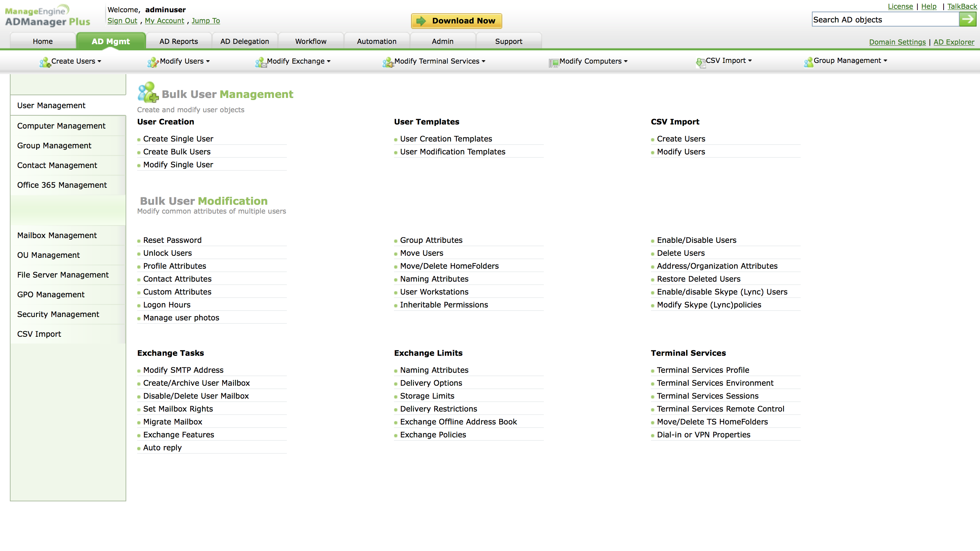Click the Modify Terminal Services icon
The width and height of the screenshot is (980, 551).
click(x=388, y=62)
